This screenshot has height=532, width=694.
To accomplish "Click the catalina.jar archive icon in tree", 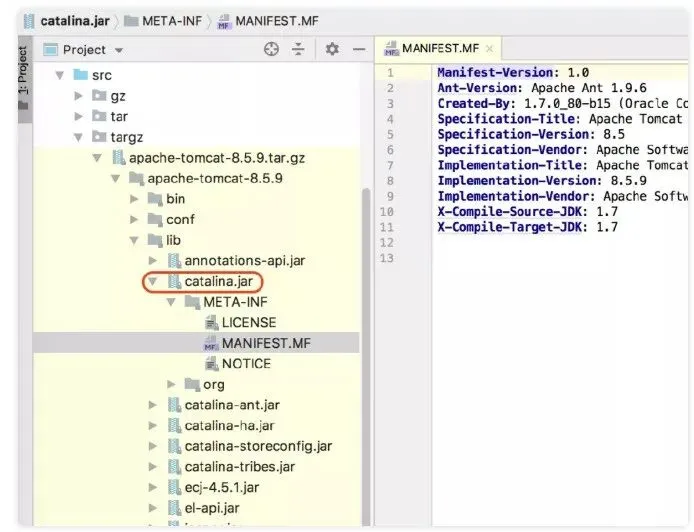I will coord(174,281).
